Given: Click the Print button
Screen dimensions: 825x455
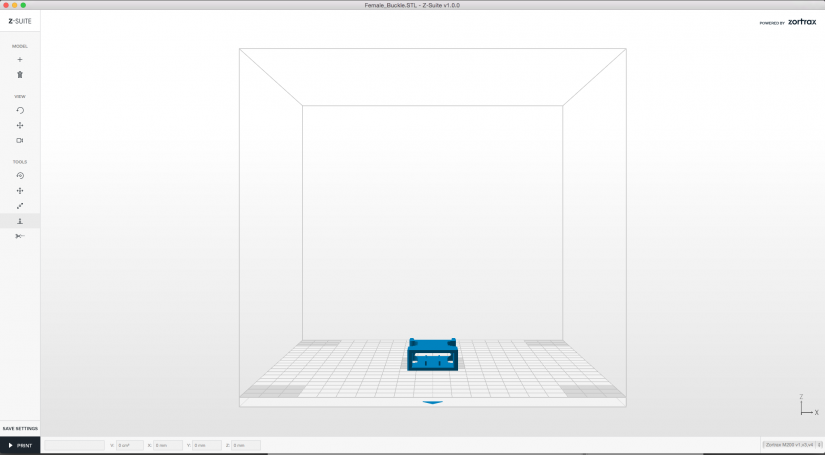Looking at the screenshot, I should point(20,446).
